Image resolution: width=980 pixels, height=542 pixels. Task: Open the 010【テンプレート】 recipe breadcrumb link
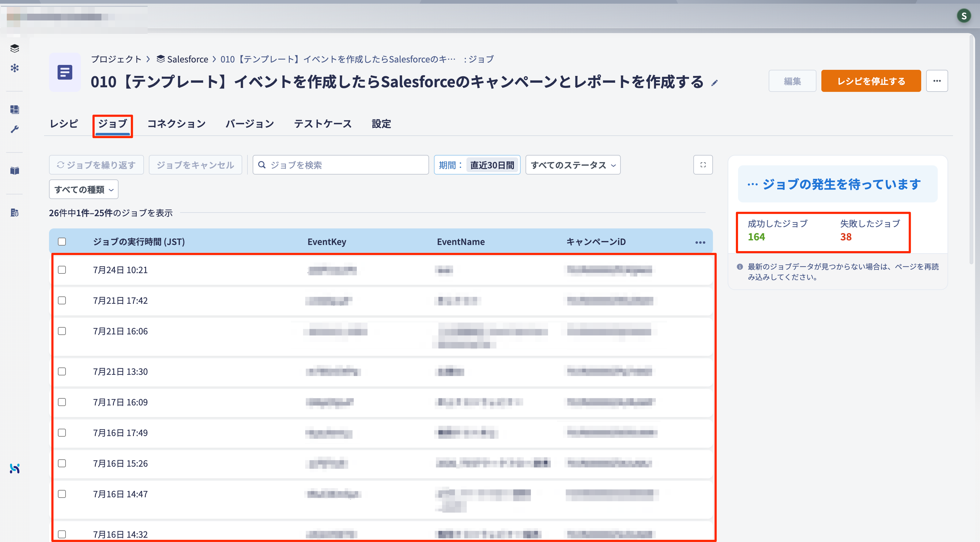(x=338, y=59)
